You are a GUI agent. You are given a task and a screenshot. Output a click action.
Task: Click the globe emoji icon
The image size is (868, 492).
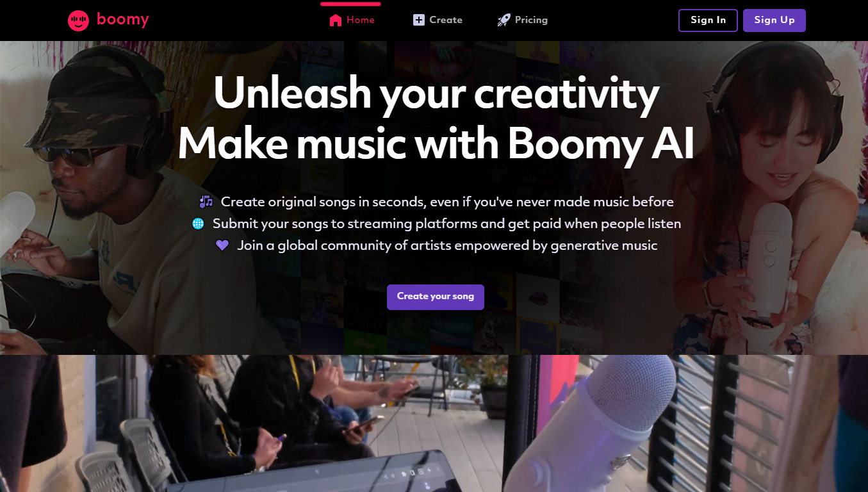click(198, 224)
